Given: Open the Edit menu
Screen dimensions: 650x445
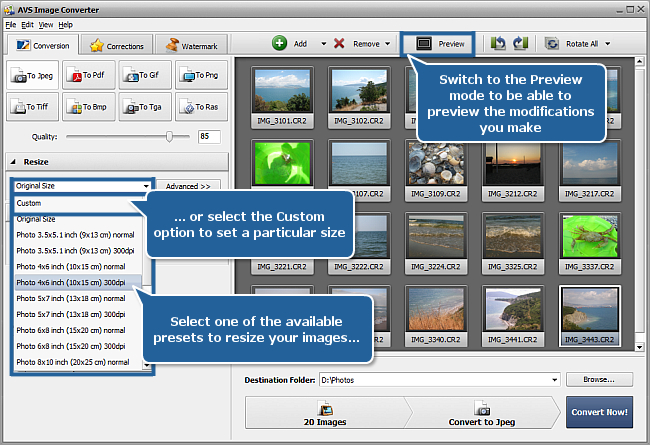Looking at the screenshot, I should click(x=27, y=25).
